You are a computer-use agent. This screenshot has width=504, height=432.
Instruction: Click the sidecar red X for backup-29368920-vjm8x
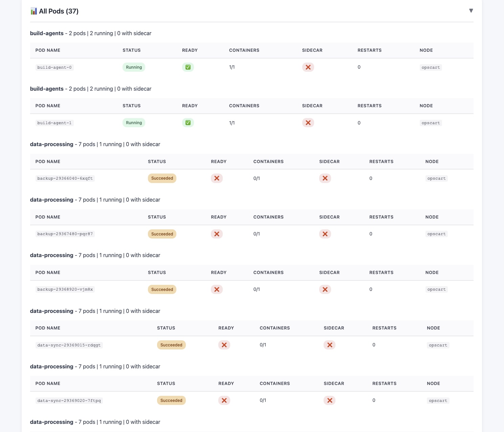coord(325,289)
